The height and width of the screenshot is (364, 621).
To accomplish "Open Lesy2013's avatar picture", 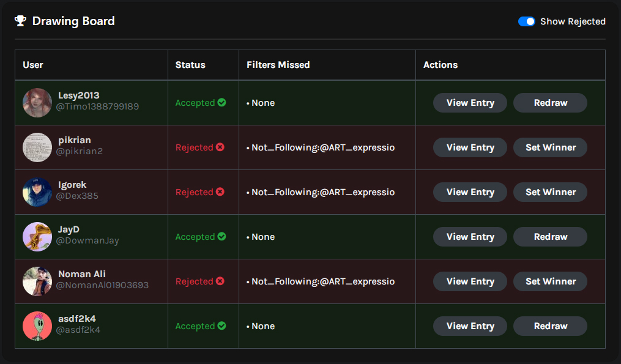I will click(x=37, y=103).
